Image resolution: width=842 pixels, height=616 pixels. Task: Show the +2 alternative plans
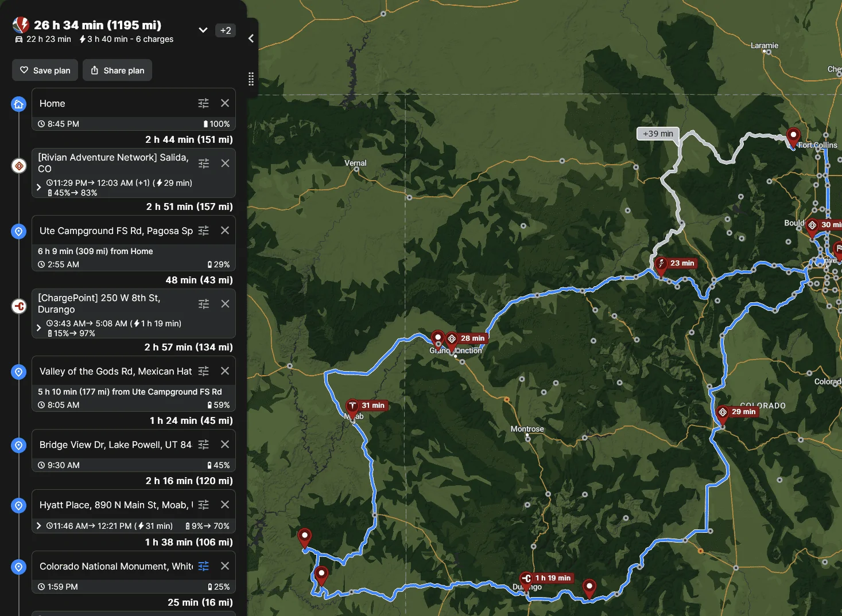tap(226, 30)
